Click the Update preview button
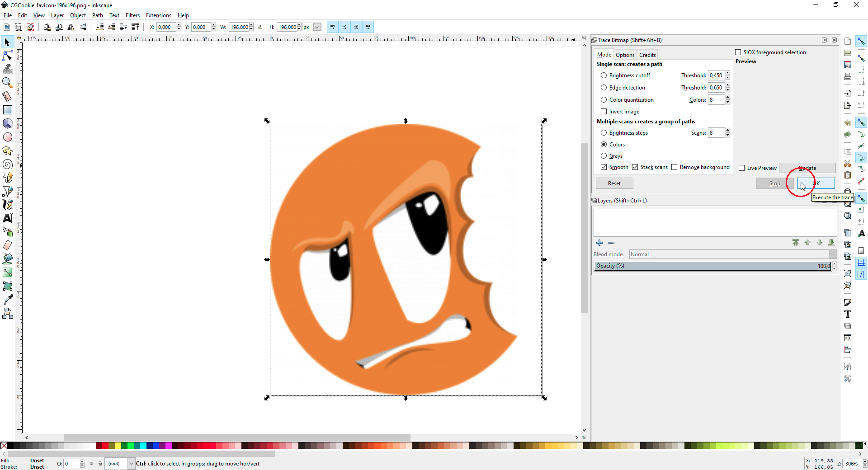868x470 pixels. tap(807, 168)
